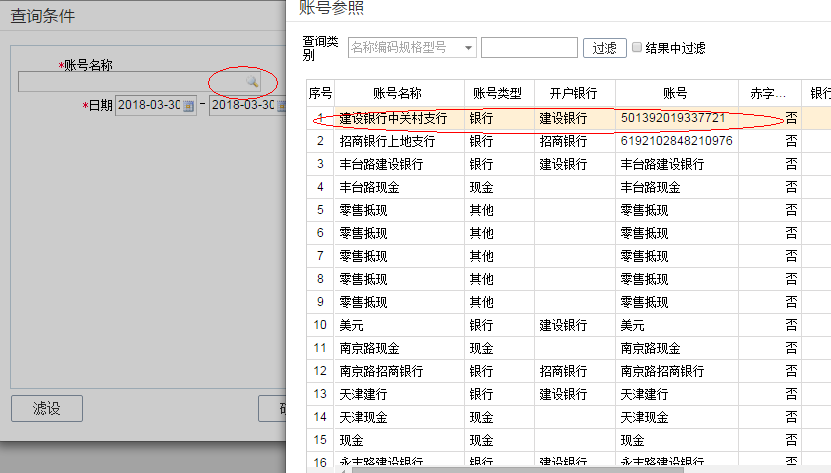This screenshot has height=473, width=831.
Task: Click the 开户银行 column header
Action: [x=574, y=93]
